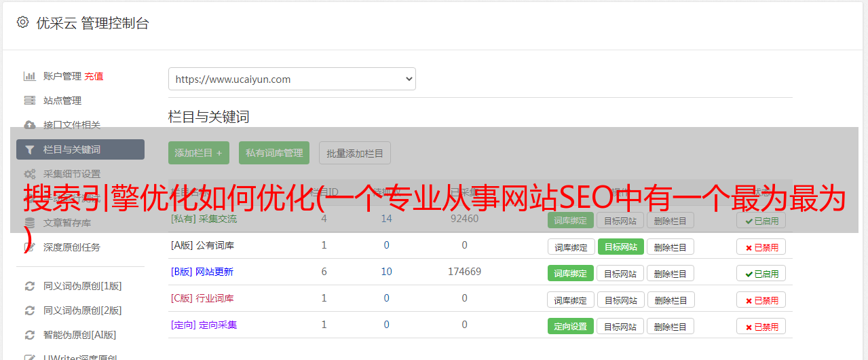Click the refresh icon beside 同义词伪原创[1版]
The image size is (868, 360).
[29, 286]
